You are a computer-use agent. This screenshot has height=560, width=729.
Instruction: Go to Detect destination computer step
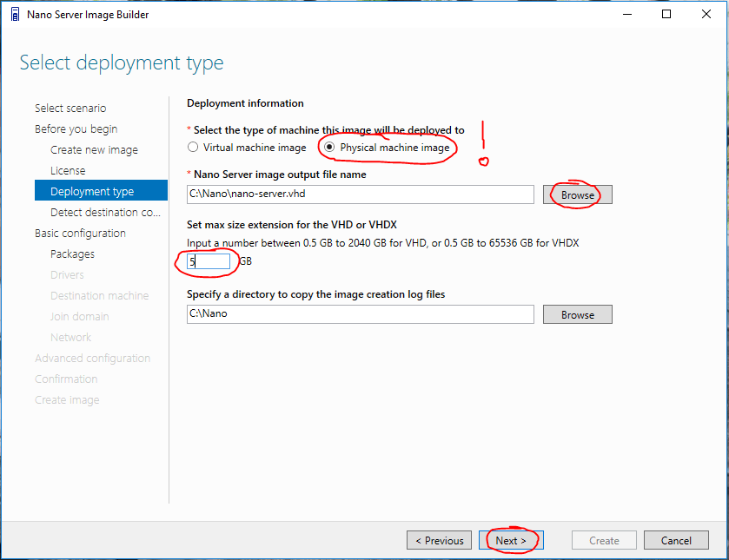[105, 213]
